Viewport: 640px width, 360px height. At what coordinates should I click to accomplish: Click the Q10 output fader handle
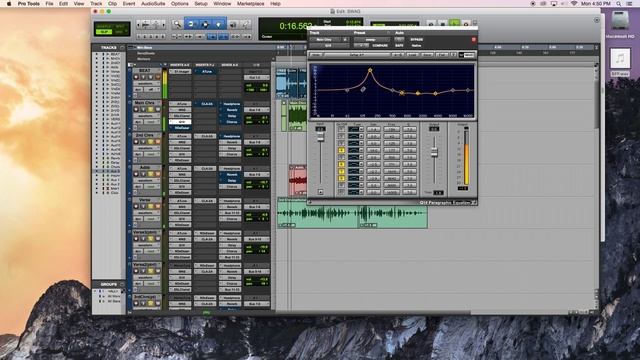434,153
